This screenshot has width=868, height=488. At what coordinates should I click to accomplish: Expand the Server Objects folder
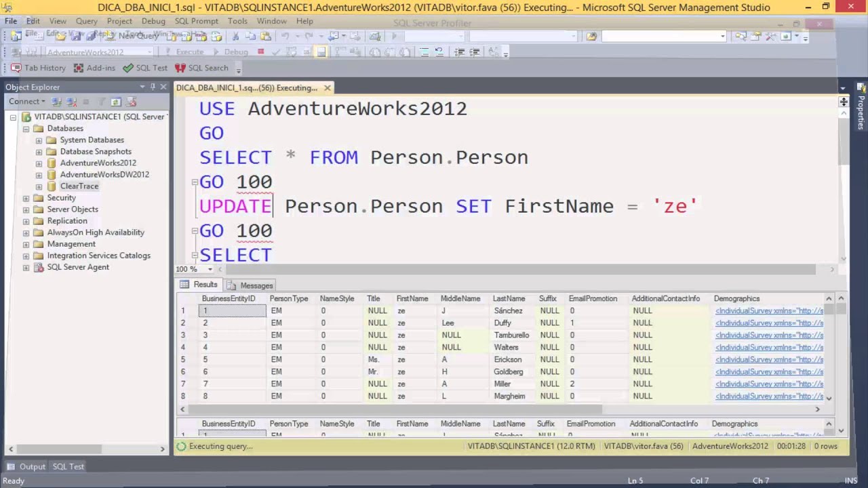26,209
